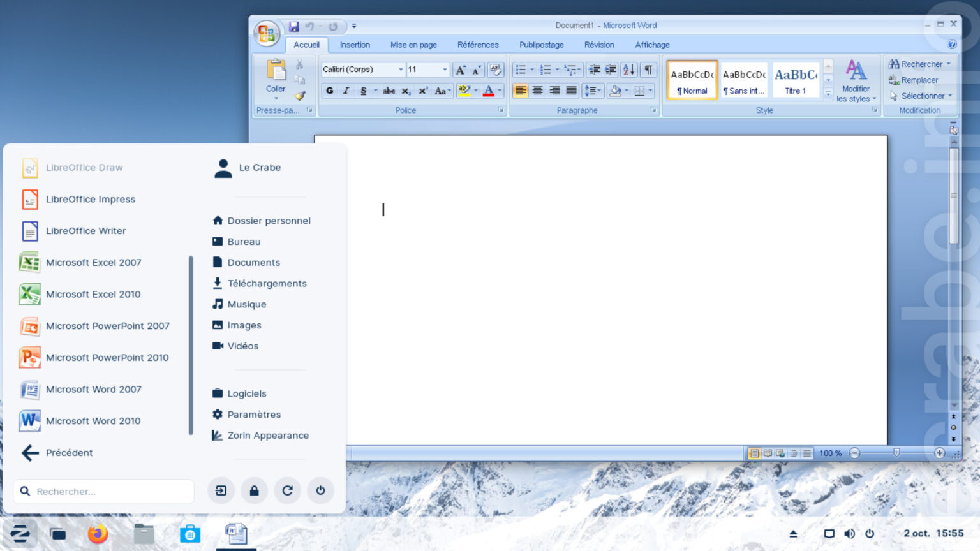The height and width of the screenshot is (551, 980).
Task: Click Remplacer in Modification group
Action: pos(919,80)
